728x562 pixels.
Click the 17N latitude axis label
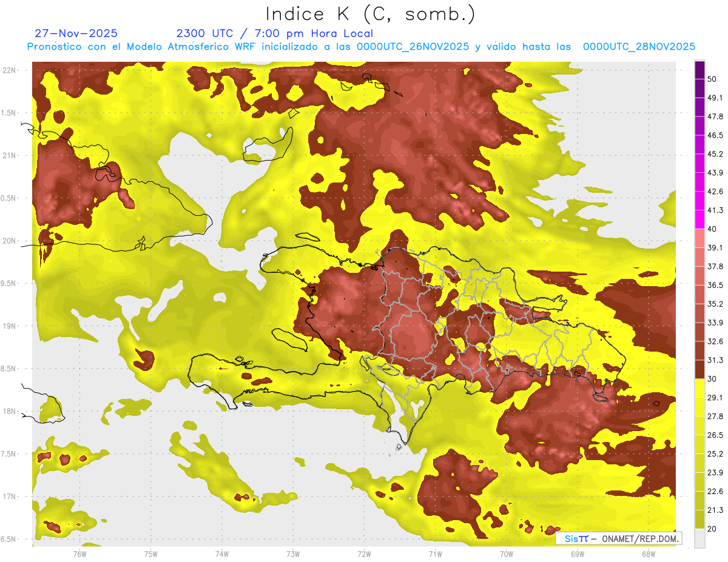pyautogui.click(x=10, y=497)
